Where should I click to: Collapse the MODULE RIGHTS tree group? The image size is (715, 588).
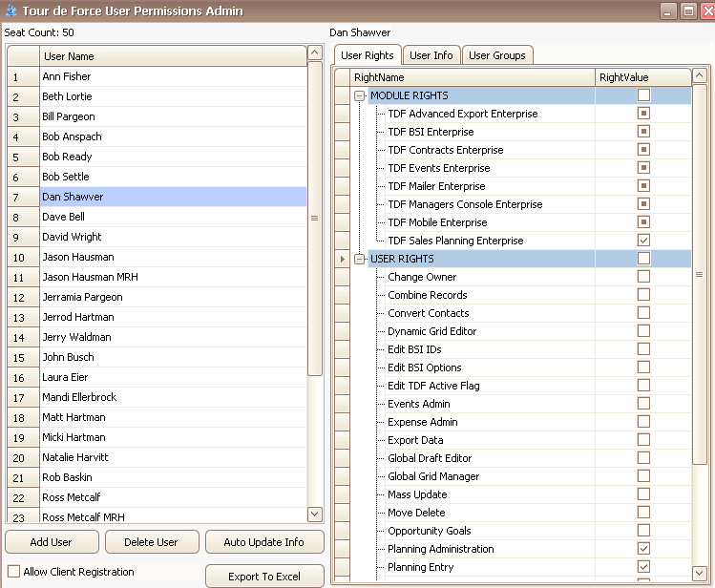359,95
